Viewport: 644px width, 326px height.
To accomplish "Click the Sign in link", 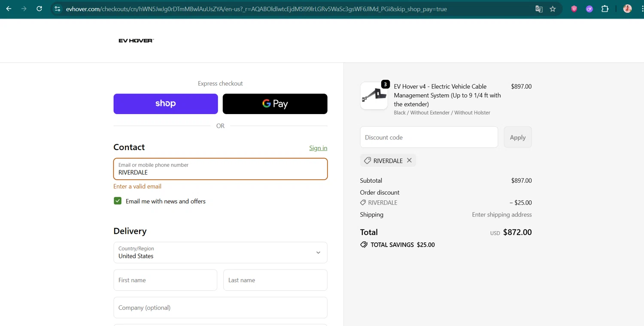I will [318, 148].
